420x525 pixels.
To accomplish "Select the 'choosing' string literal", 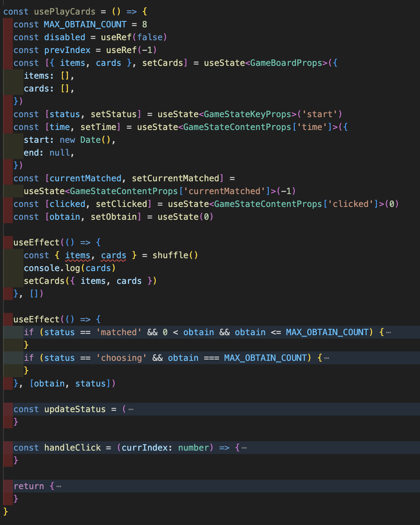I will click(x=121, y=358).
